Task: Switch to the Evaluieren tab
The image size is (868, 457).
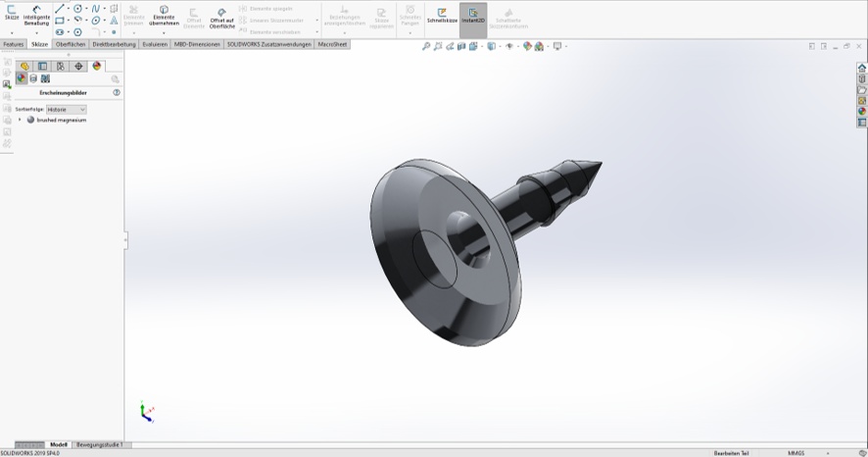Action: (155, 44)
